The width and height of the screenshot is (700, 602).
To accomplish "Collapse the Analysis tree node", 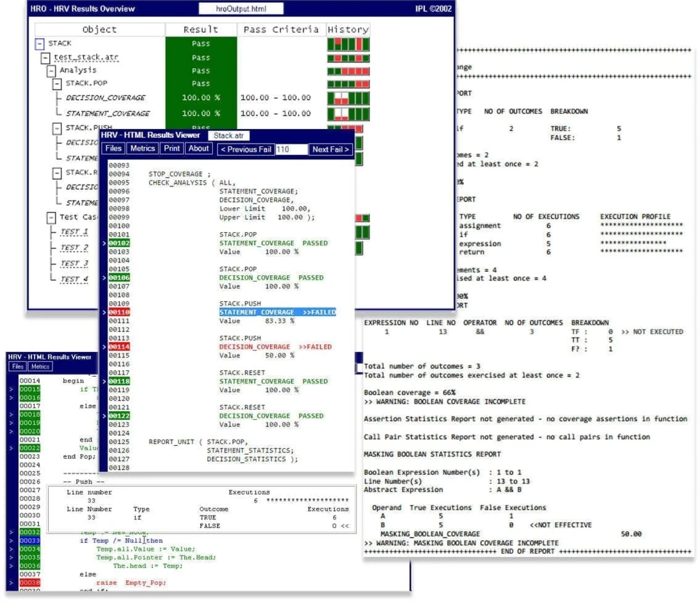I will [x=51, y=71].
